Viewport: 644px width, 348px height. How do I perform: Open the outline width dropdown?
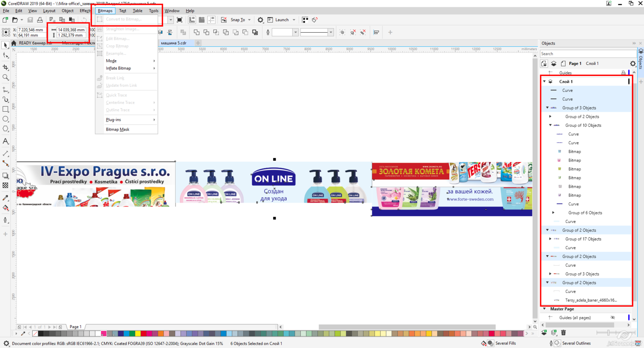(295, 32)
